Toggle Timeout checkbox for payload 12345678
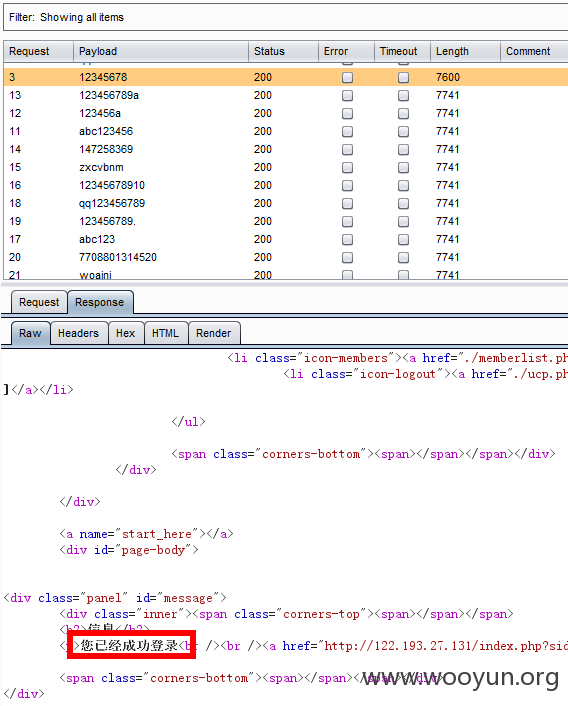This screenshot has width=568, height=706. point(404,77)
